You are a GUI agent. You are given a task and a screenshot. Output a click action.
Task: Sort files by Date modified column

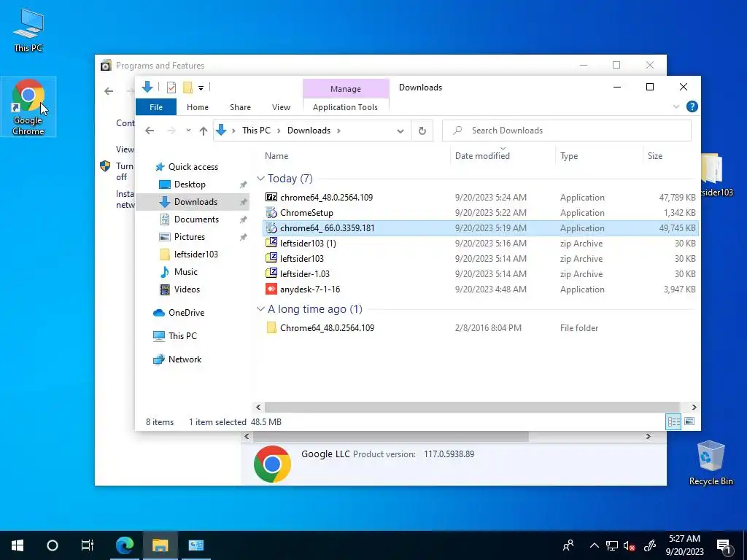(x=482, y=156)
